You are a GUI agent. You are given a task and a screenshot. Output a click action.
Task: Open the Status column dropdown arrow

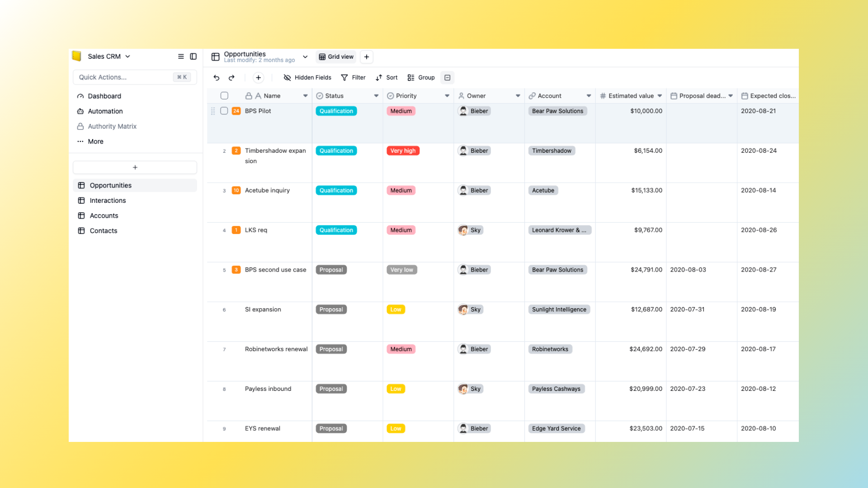pos(376,96)
